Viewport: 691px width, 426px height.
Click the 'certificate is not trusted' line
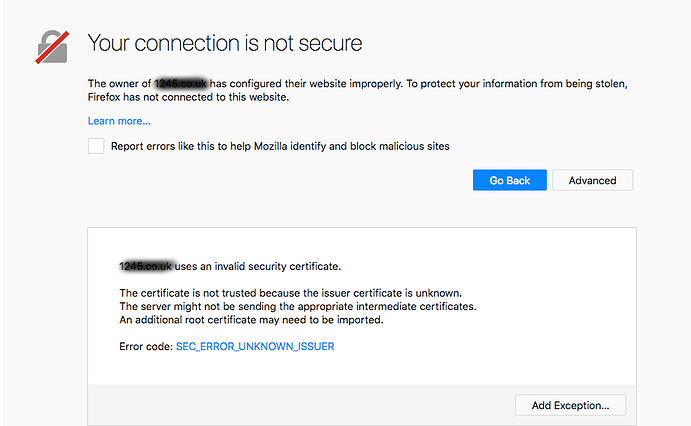click(x=290, y=293)
